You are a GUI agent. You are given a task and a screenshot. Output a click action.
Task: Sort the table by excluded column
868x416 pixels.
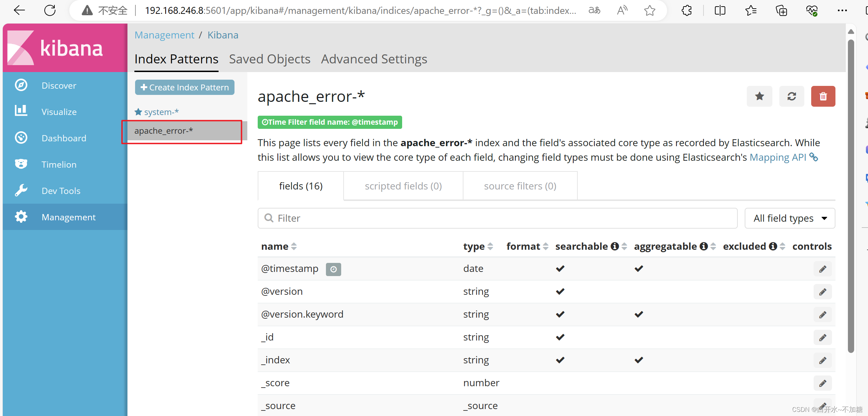pyautogui.click(x=782, y=246)
